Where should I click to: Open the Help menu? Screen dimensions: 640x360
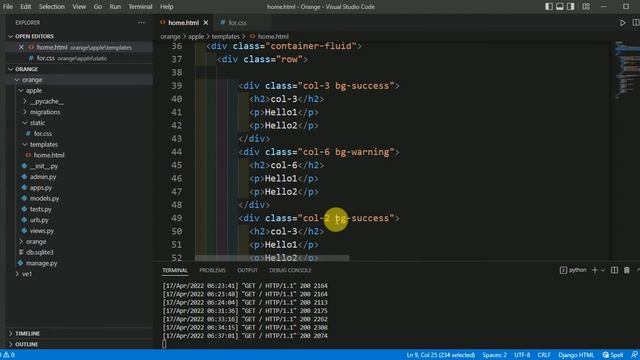tap(167, 7)
